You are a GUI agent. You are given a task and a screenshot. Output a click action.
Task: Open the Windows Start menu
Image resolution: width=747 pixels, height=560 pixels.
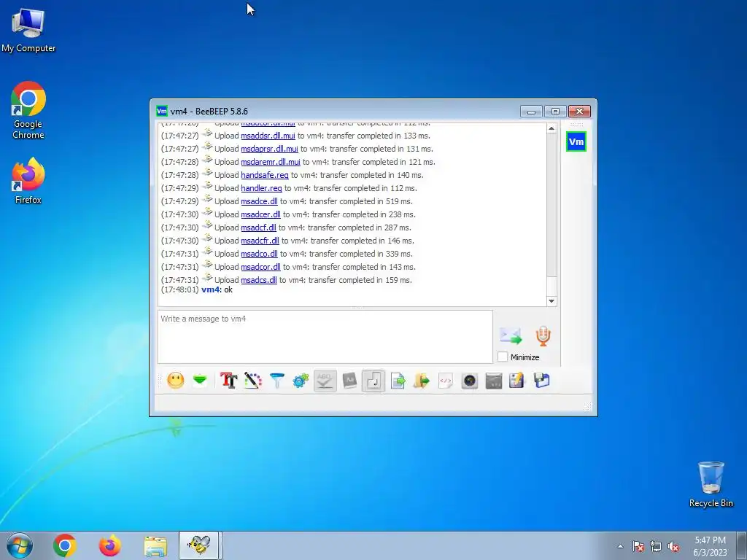click(x=20, y=545)
